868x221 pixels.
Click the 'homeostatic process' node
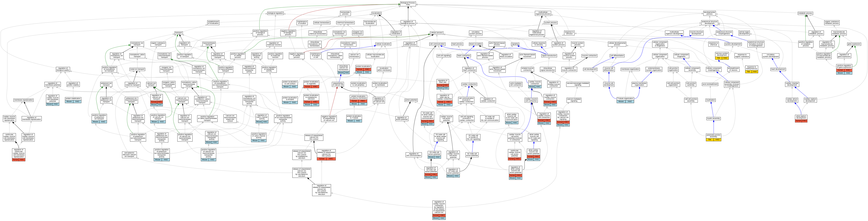pos(345,13)
